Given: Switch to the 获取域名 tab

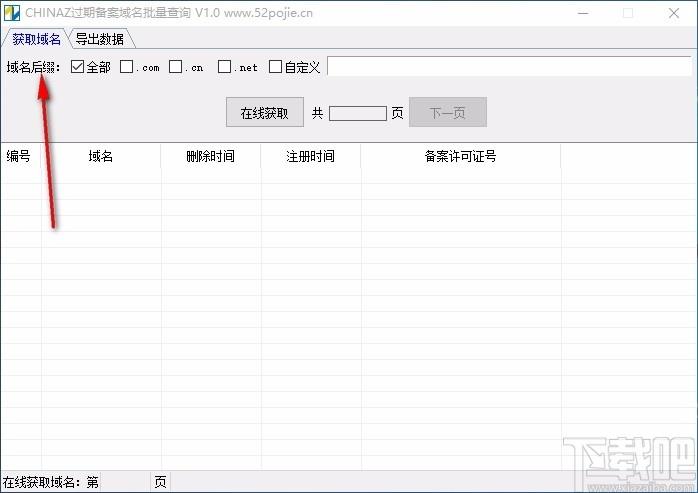Looking at the screenshot, I should click(x=36, y=39).
